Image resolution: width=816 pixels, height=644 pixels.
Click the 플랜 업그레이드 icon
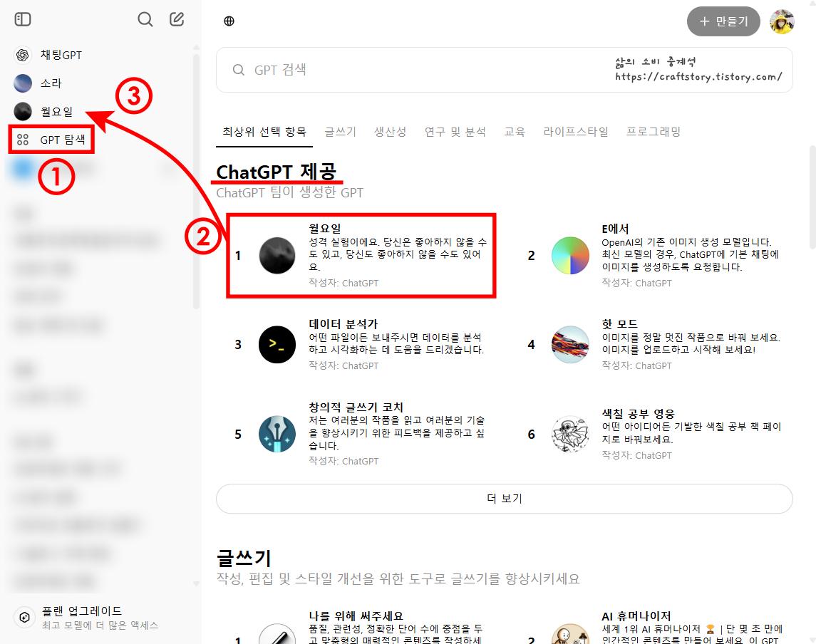[24, 618]
